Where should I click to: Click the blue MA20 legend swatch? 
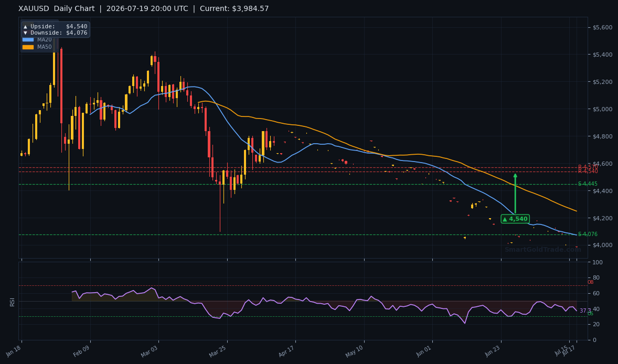coord(28,40)
